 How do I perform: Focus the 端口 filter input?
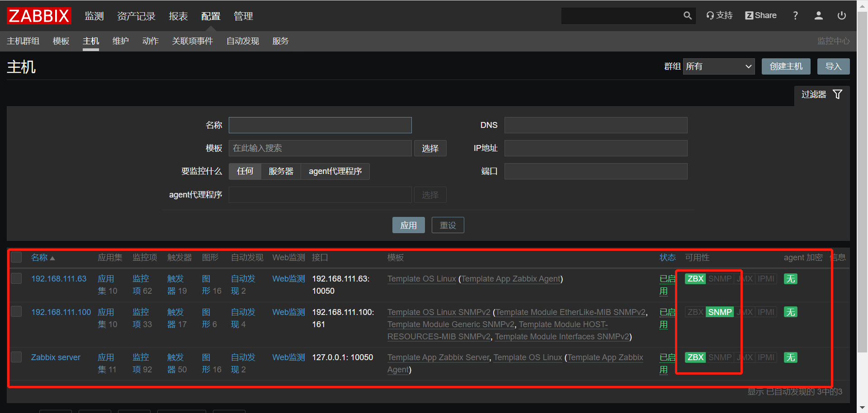596,171
